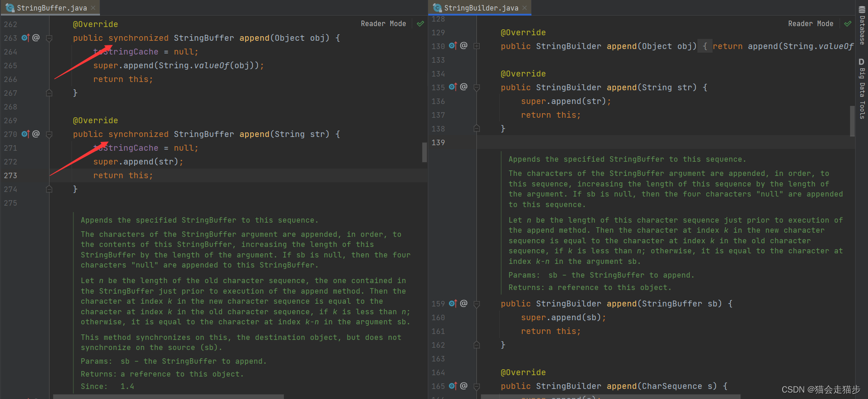Image resolution: width=868 pixels, height=399 pixels.
Task: Click line number 139 in StringBuilder gutter
Action: pyautogui.click(x=438, y=142)
